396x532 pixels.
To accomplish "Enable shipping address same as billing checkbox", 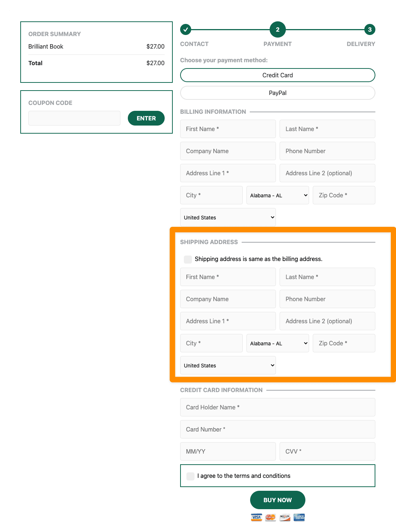I will [x=188, y=259].
